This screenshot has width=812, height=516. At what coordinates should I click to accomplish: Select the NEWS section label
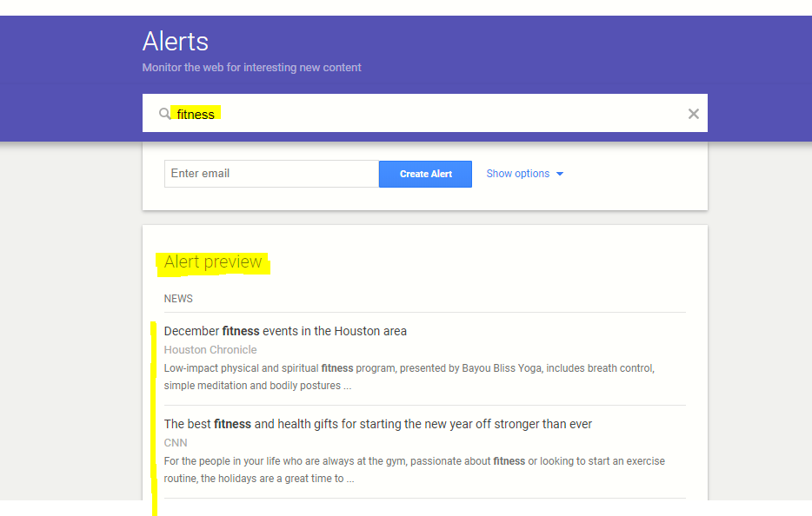178,299
